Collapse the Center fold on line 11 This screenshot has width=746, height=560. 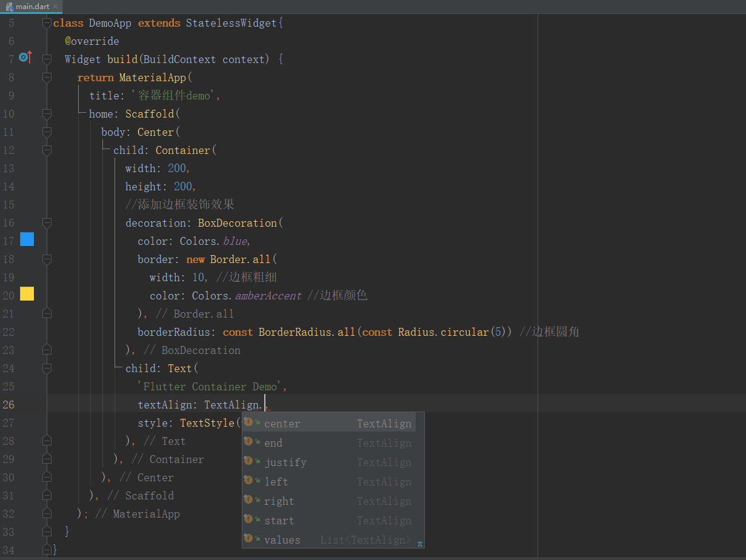(x=47, y=132)
